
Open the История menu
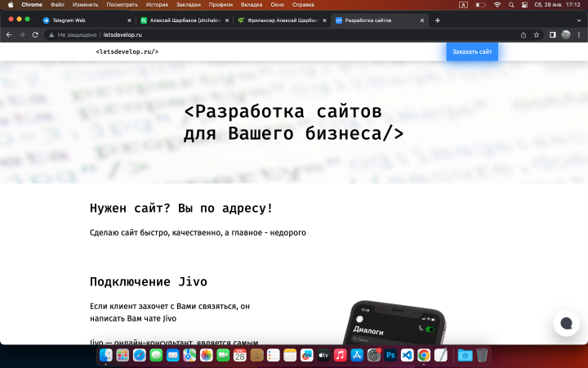[157, 5]
